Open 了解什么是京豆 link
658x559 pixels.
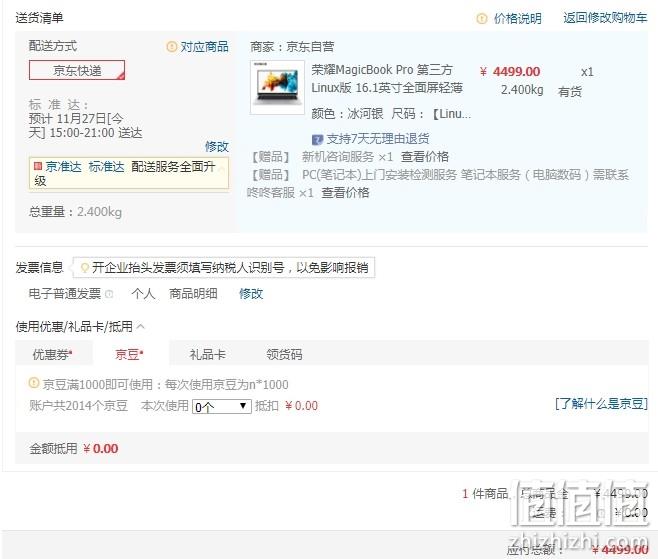(x=601, y=404)
